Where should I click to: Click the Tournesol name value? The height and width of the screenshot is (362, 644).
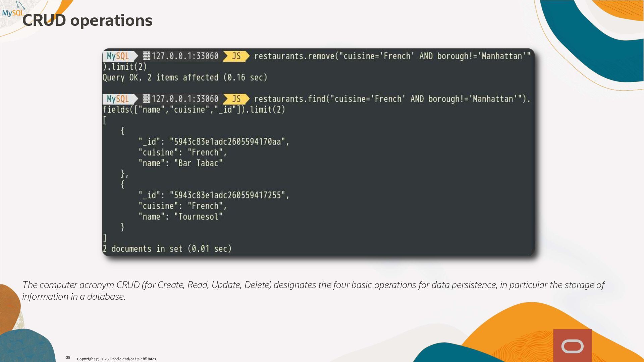point(198,217)
